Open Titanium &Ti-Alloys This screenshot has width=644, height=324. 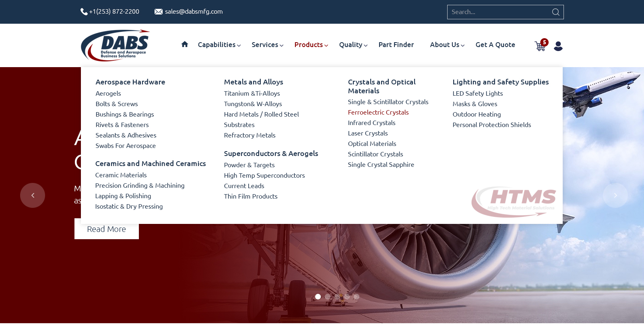(x=252, y=93)
